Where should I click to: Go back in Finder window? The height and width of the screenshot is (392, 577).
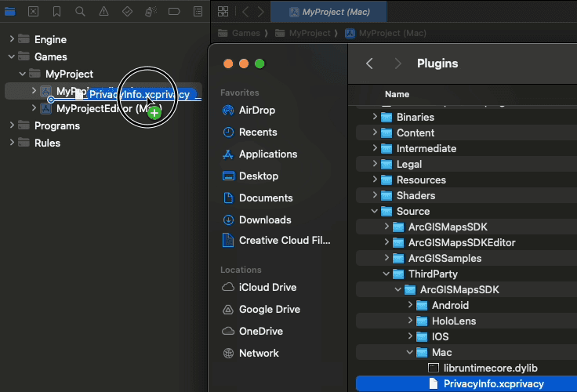point(369,64)
